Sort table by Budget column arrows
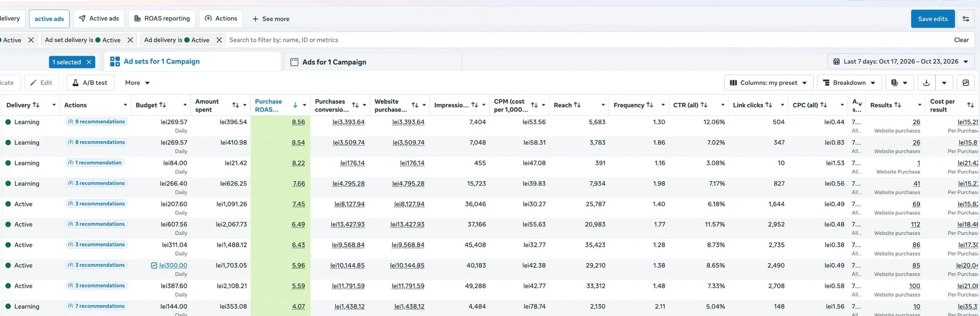The width and height of the screenshot is (980, 316). 162,105
